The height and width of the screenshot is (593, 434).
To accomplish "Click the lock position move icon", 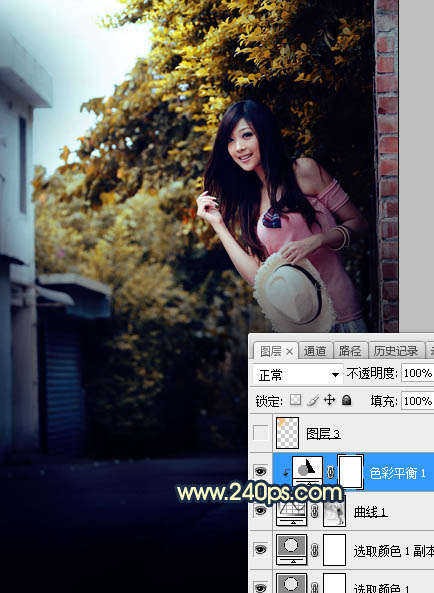I will (x=330, y=400).
